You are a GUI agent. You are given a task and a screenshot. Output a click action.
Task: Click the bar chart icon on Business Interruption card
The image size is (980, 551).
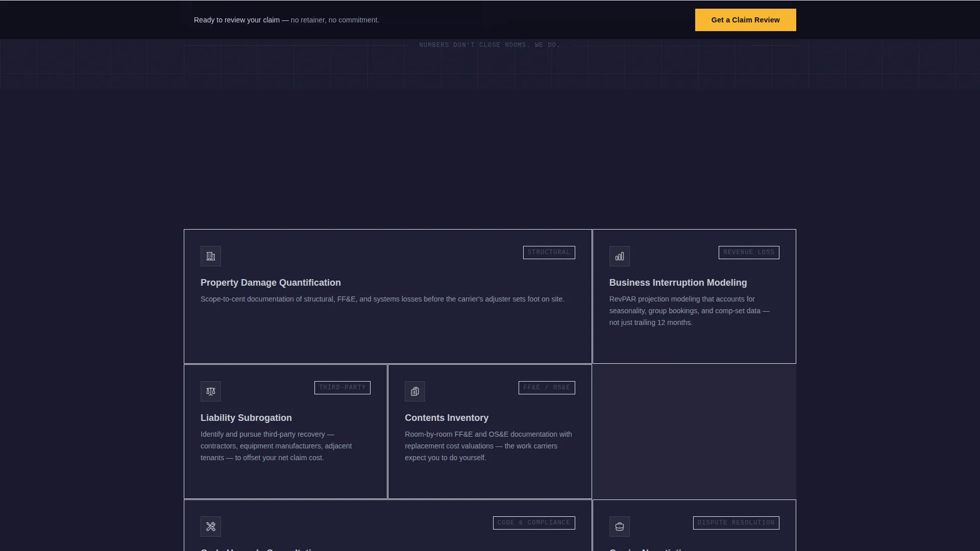[619, 256]
